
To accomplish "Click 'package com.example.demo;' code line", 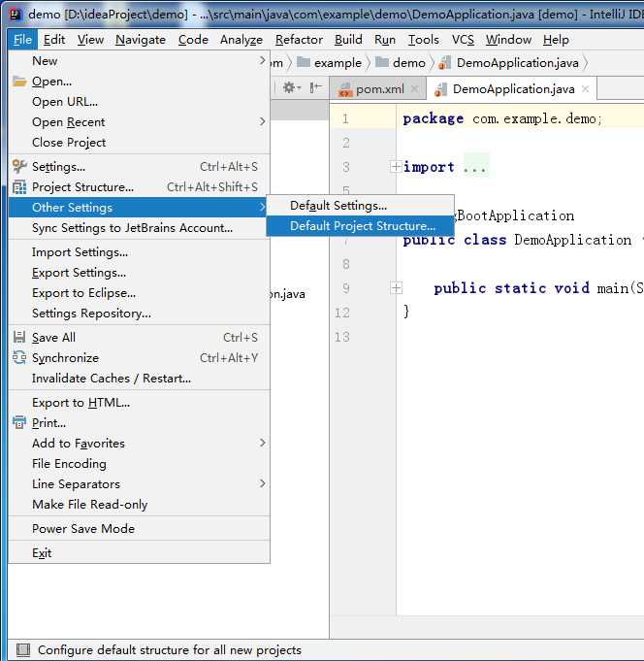I will (502, 118).
